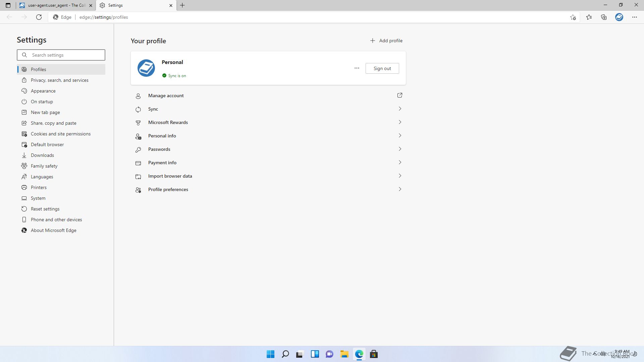Open Microsoft Store on taskbar
This screenshot has height=362, width=644.
coord(374,354)
